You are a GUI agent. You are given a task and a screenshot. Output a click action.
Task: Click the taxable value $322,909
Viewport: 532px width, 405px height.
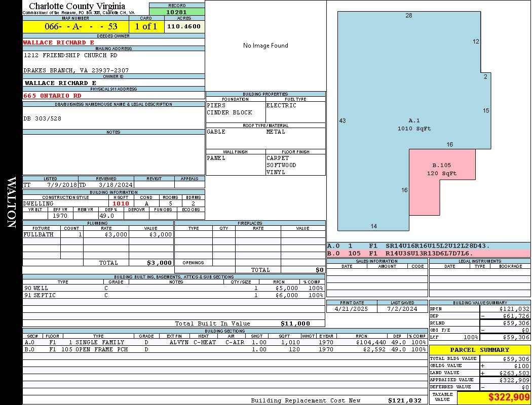[x=493, y=398]
